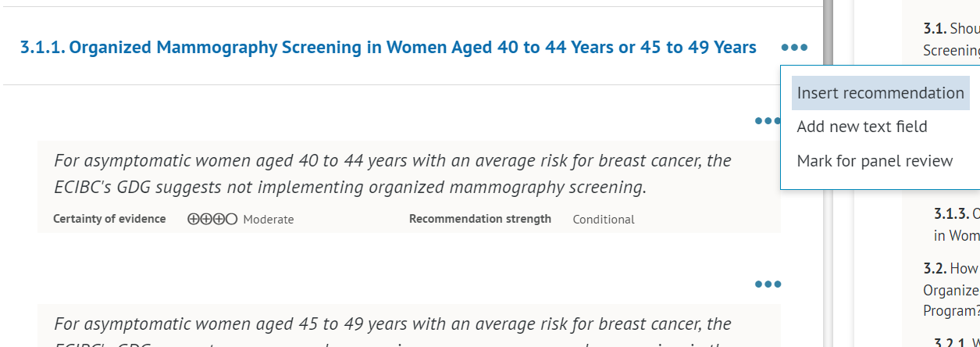Select Add new text field menu entry
Viewport: 980px width, 347px height.
click(x=862, y=127)
